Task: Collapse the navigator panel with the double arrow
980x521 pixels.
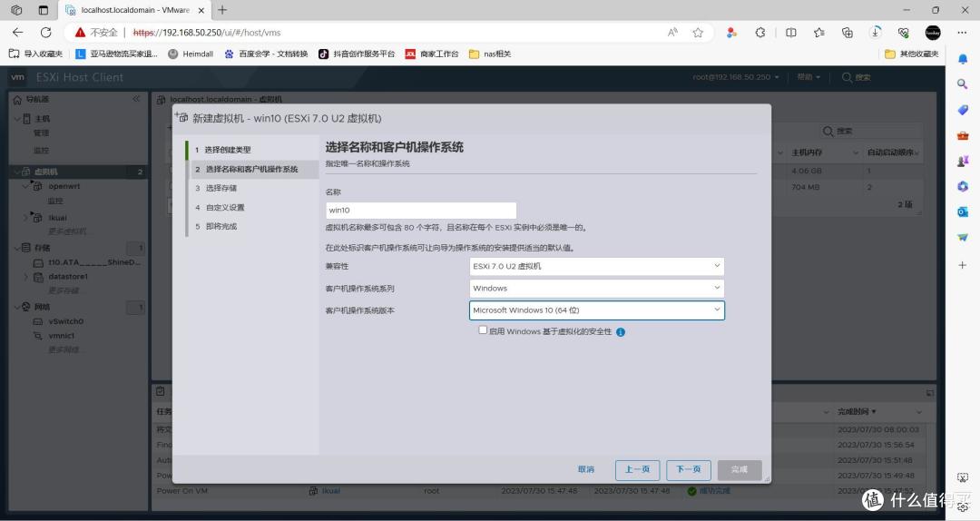Action: point(136,99)
